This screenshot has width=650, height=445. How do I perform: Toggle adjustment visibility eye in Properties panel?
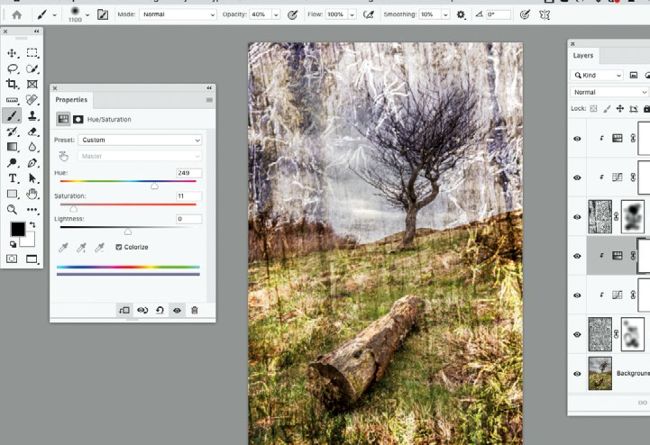click(177, 310)
